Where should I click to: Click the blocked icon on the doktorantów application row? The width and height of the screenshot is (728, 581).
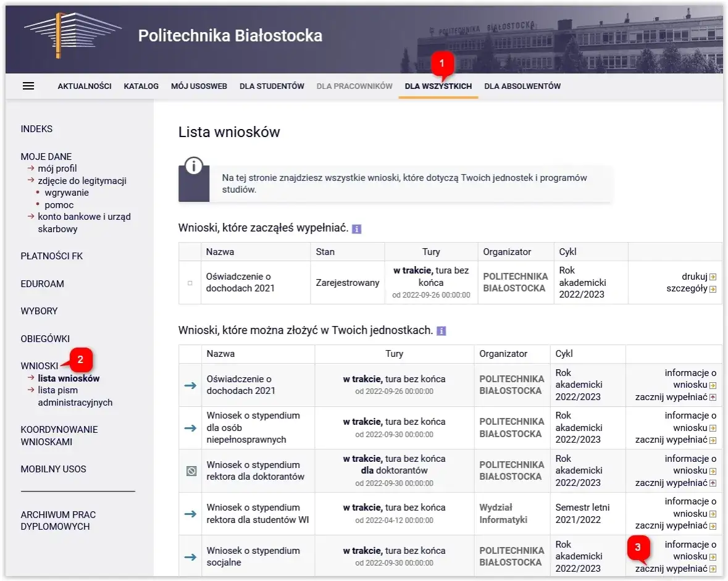click(x=190, y=470)
